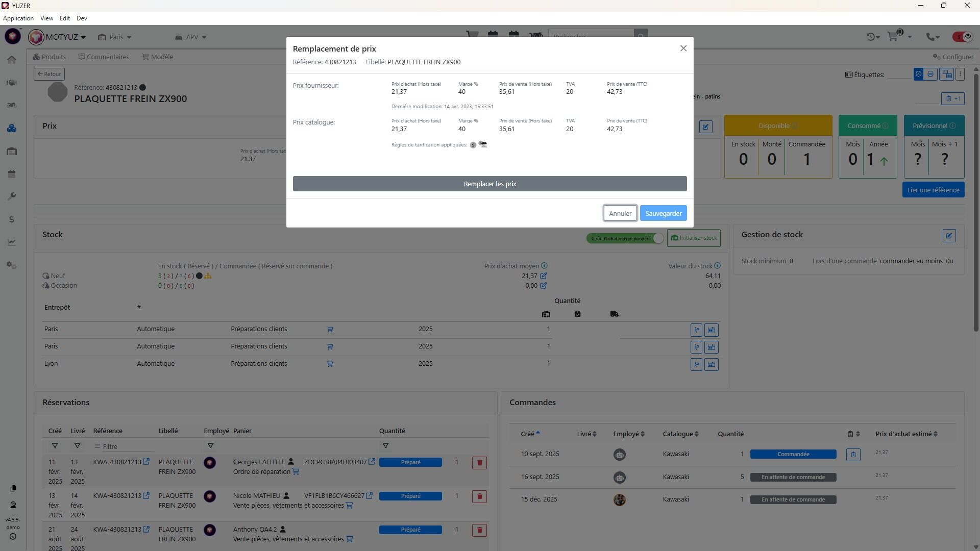The image size is (980, 551).
Task: Open the Paris site dropdown
Action: coord(115,37)
